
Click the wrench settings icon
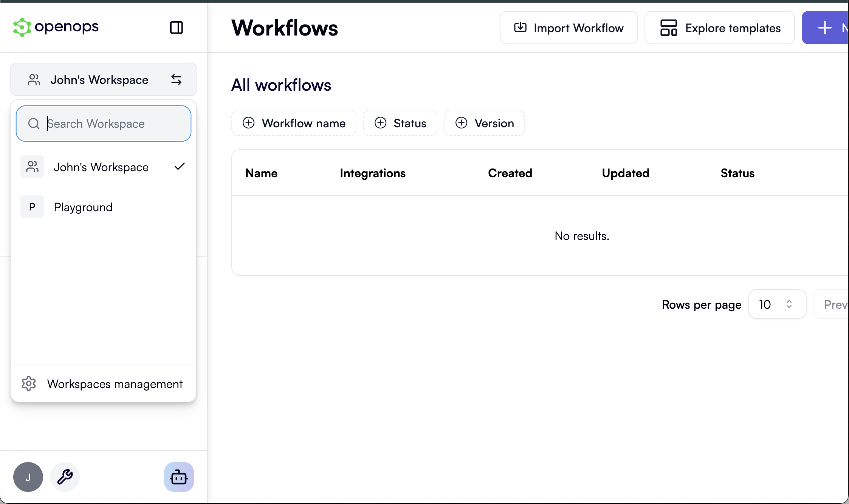[x=64, y=477]
